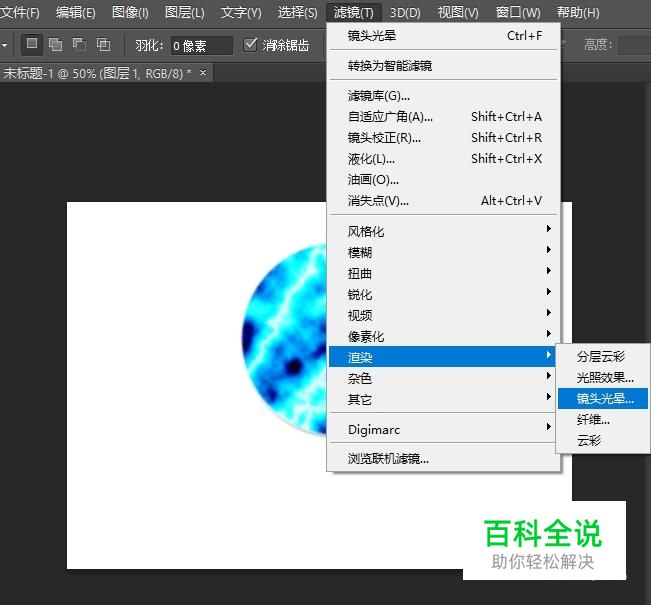Open the 文件(F) menu
651x605 pixels.
(20, 12)
